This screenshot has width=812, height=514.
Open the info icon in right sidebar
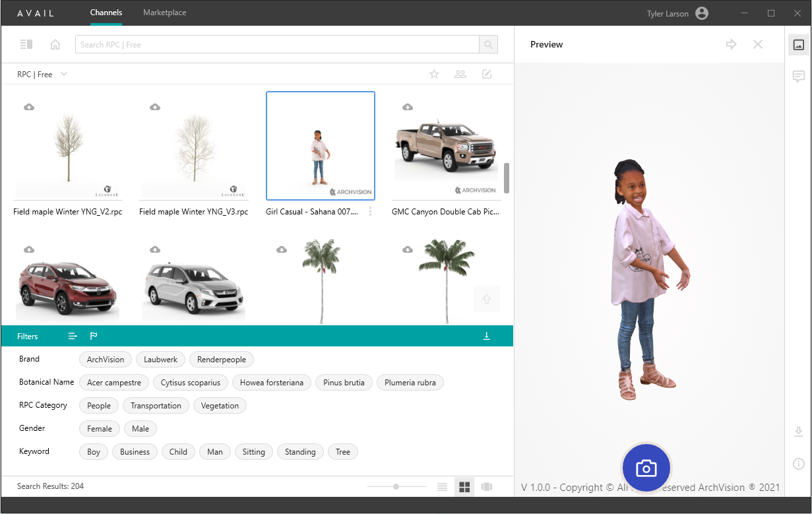point(799,464)
